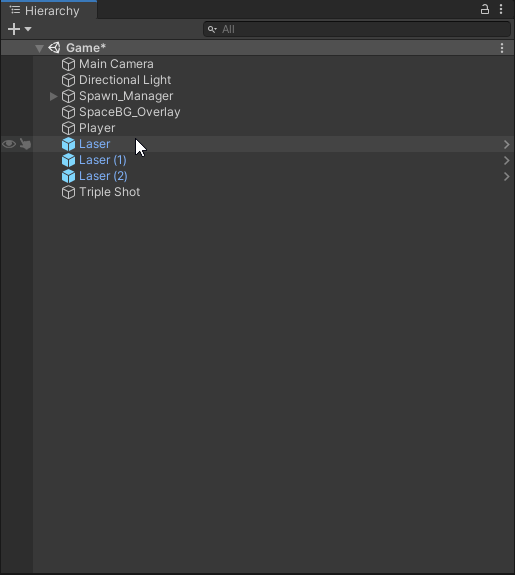Click the blue prefab icon beside Laser (1)
515x575 pixels.
[68, 160]
